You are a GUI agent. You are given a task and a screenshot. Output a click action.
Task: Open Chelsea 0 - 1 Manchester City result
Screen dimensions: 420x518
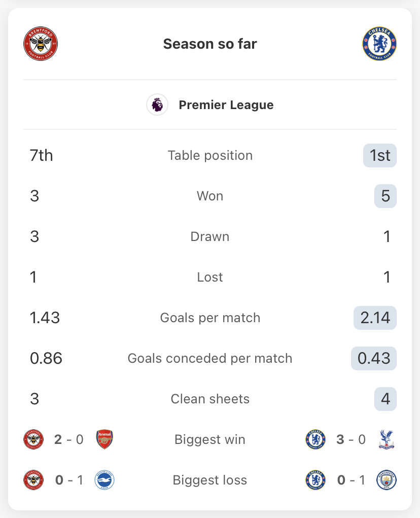(351, 480)
